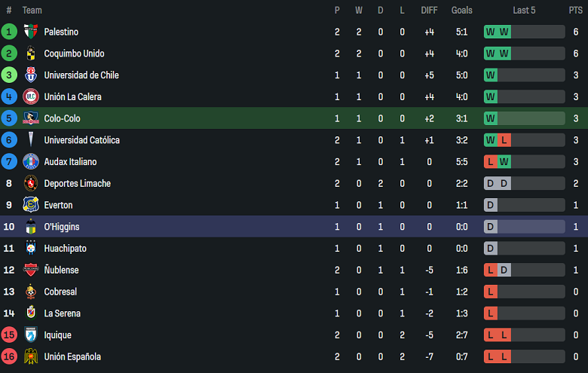Image resolution: width=588 pixels, height=373 pixels.
Task: Click the Last 5 column header
Action: click(524, 11)
